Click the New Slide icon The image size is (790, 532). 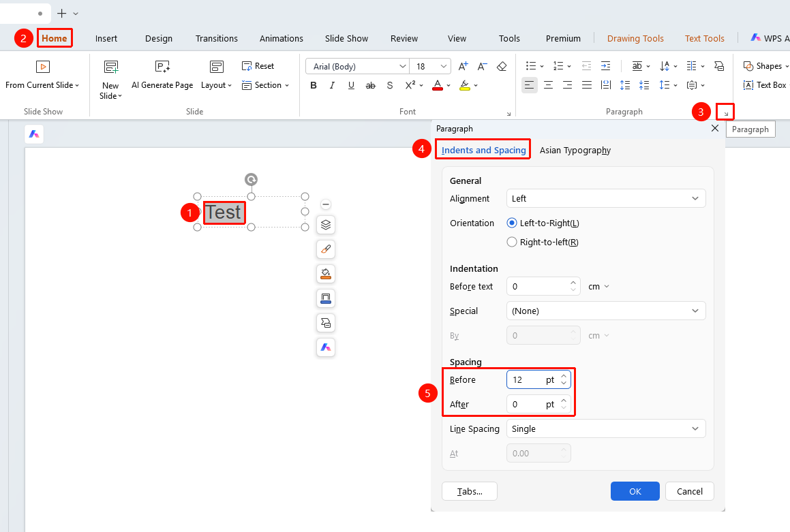tap(111, 67)
